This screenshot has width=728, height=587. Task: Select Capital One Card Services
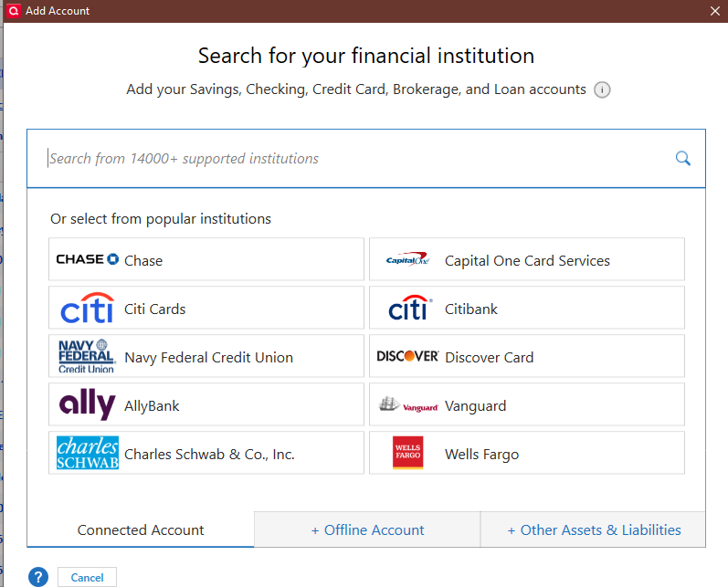(x=527, y=259)
